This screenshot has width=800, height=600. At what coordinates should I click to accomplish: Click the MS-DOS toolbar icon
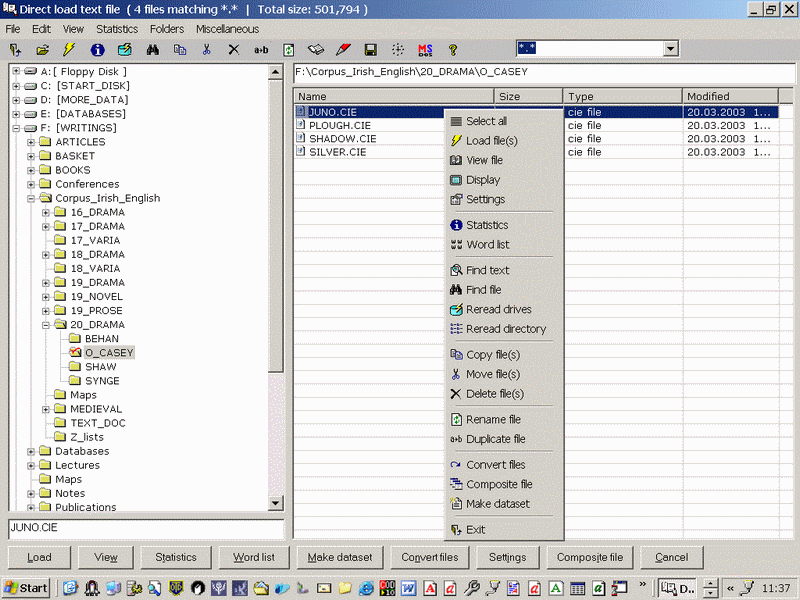click(x=425, y=49)
